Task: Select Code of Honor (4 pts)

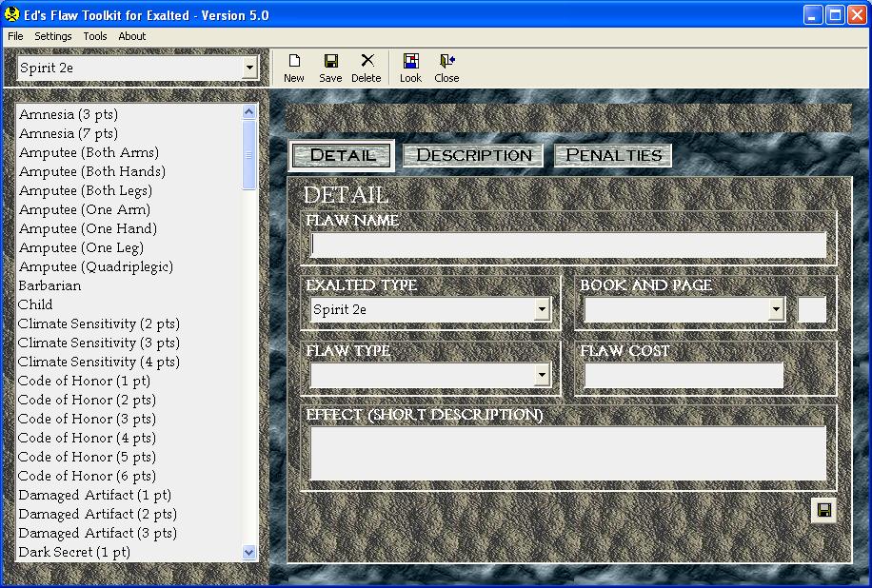Action: [x=88, y=438]
